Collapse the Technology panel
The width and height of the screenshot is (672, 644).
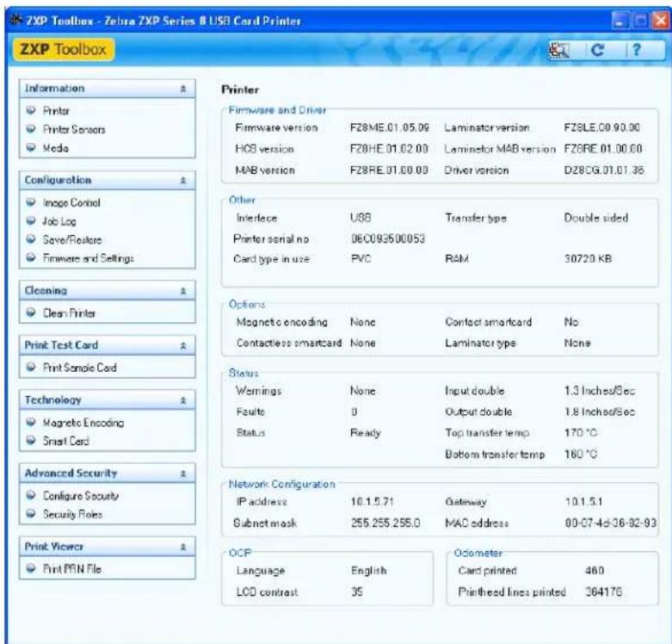point(183,400)
